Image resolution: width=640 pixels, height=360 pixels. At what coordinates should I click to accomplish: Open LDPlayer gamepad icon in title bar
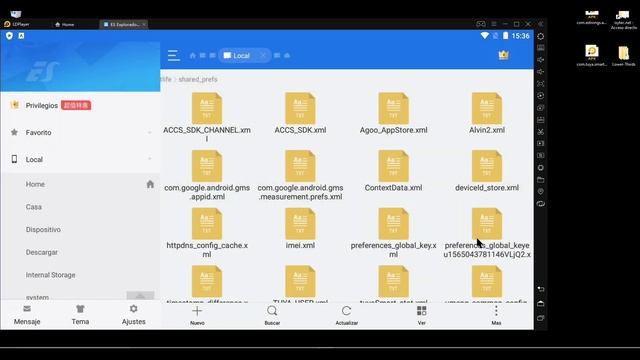pyautogui.click(x=481, y=24)
